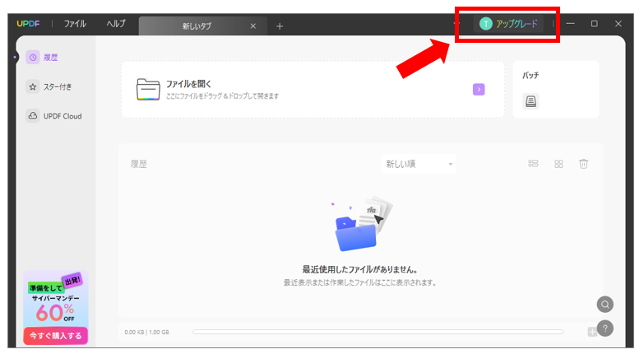Screen dimensions: 644x354
Task: Add a new tab with plus button
Action: pos(280,26)
